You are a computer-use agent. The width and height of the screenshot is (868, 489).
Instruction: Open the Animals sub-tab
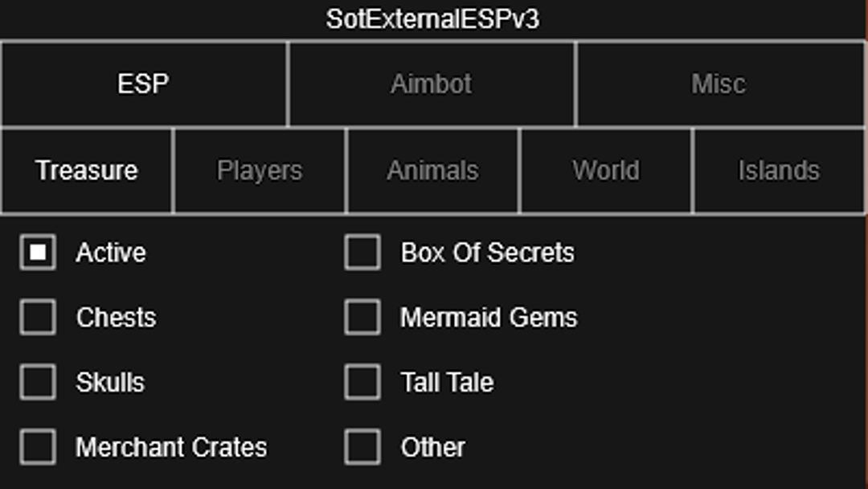point(432,171)
